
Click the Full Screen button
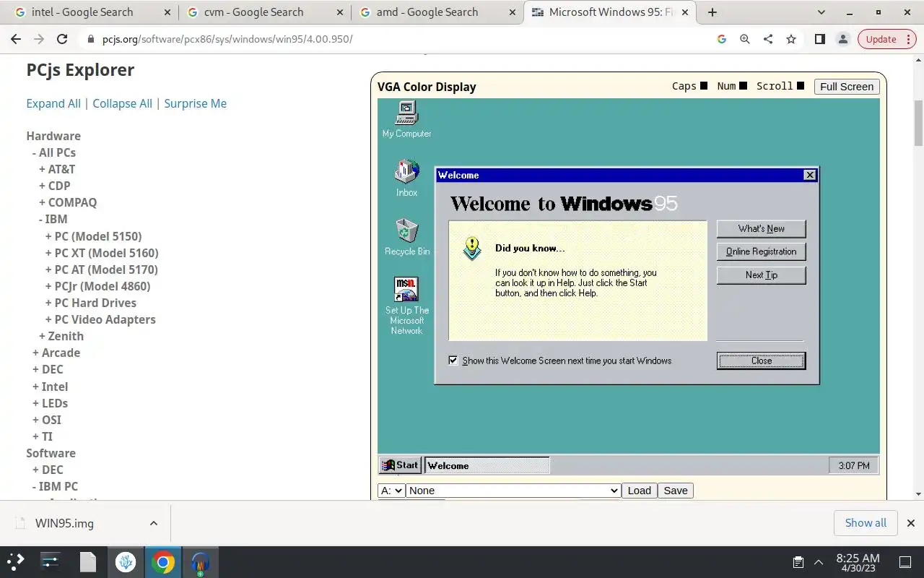pyautogui.click(x=847, y=87)
